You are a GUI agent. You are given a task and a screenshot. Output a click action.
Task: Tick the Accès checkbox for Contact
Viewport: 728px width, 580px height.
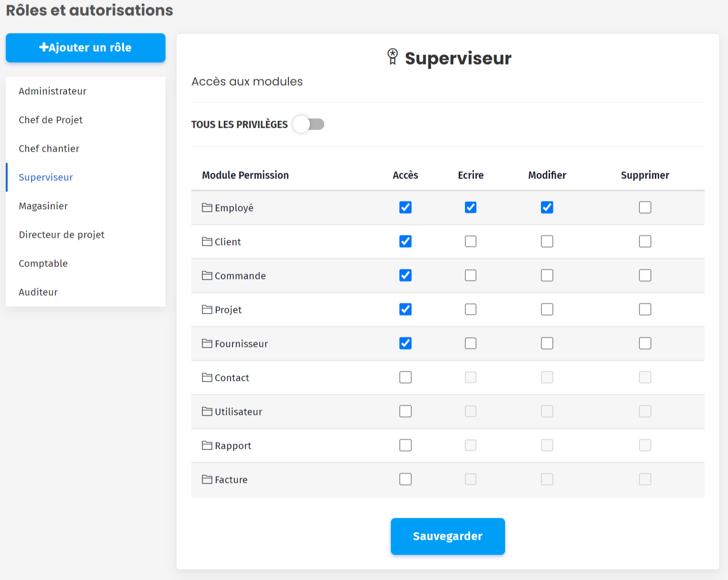(x=405, y=377)
